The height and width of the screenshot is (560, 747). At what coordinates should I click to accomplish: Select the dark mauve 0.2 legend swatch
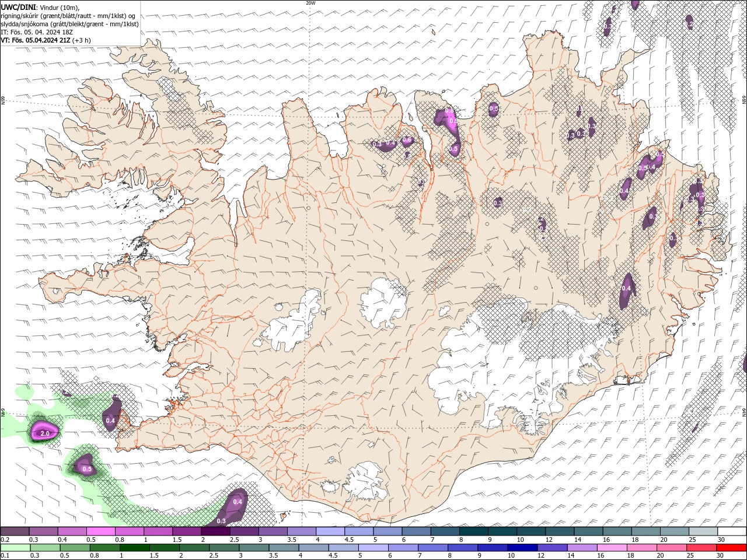[15, 531]
